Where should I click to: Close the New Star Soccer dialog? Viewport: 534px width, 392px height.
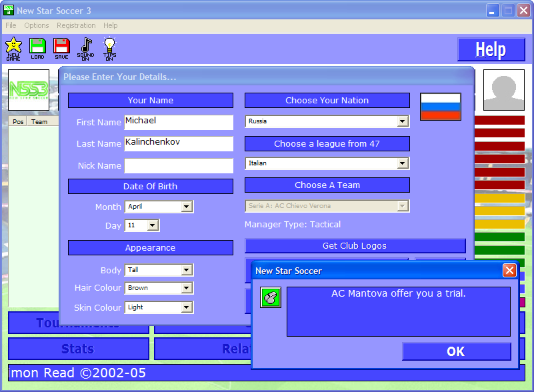[x=509, y=271]
